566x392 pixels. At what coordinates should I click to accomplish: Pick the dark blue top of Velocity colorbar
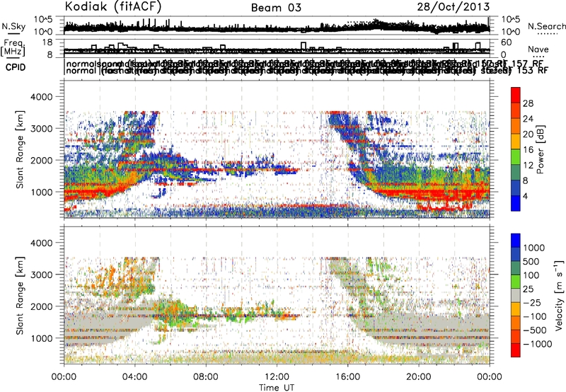[x=516, y=241]
